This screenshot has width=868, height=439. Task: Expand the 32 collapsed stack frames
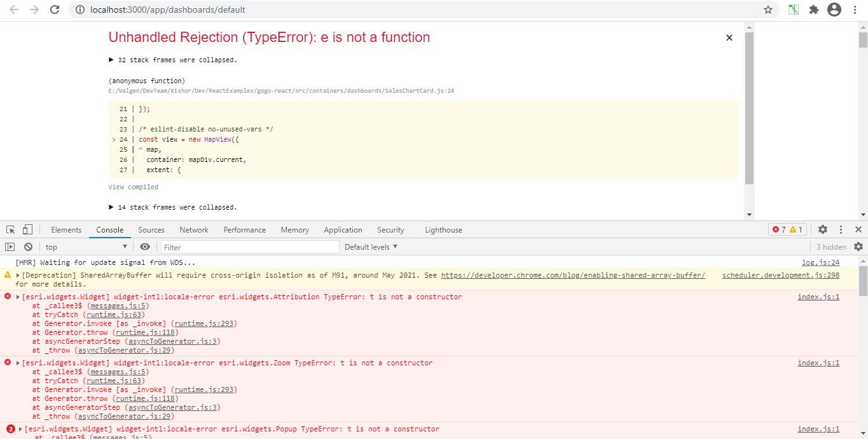[173, 60]
